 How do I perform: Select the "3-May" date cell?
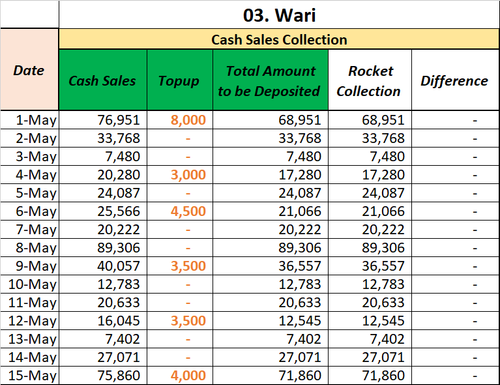29,157
